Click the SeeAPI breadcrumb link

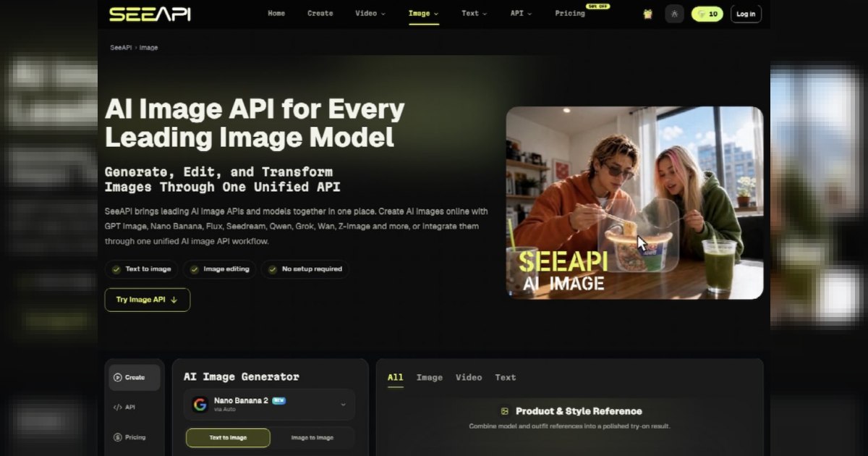tap(121, 48)
